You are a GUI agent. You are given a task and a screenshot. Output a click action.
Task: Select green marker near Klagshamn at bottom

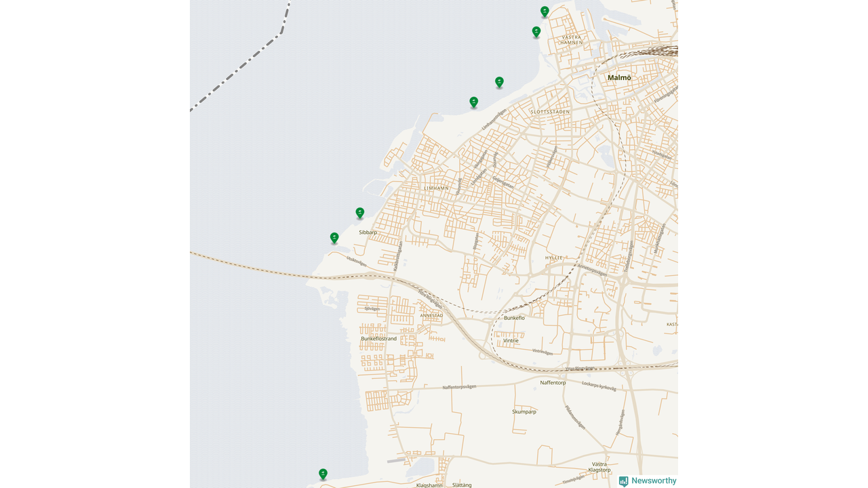(323, 474)
